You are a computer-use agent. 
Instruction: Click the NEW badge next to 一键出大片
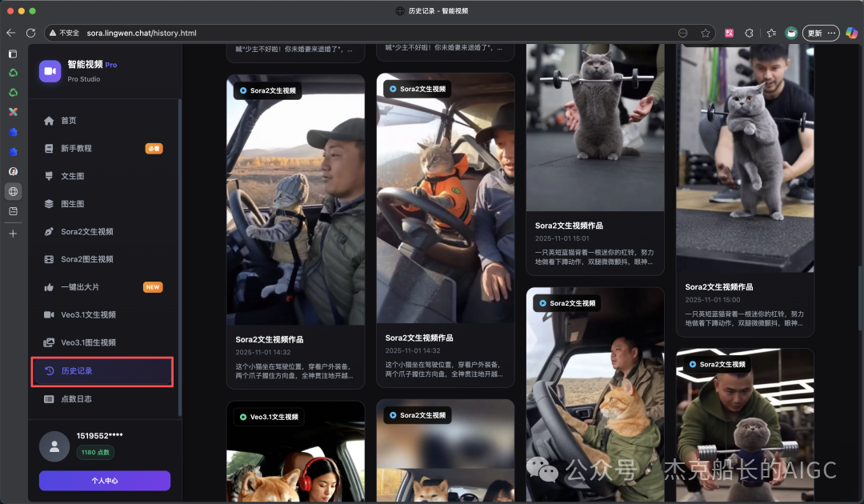point(153,287)
